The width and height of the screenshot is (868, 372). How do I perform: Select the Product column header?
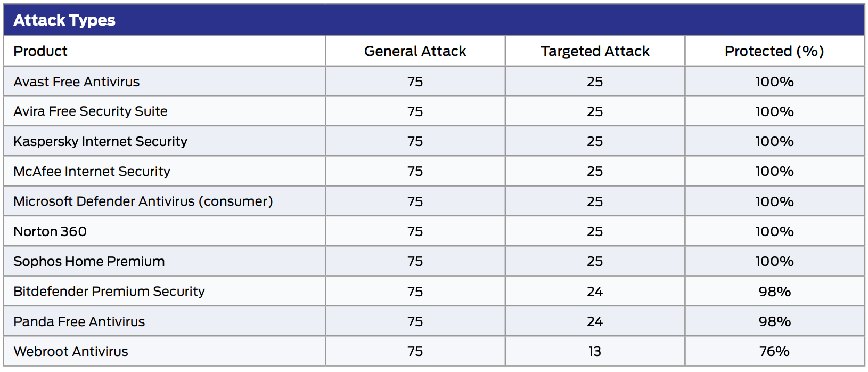pos(40,51)
